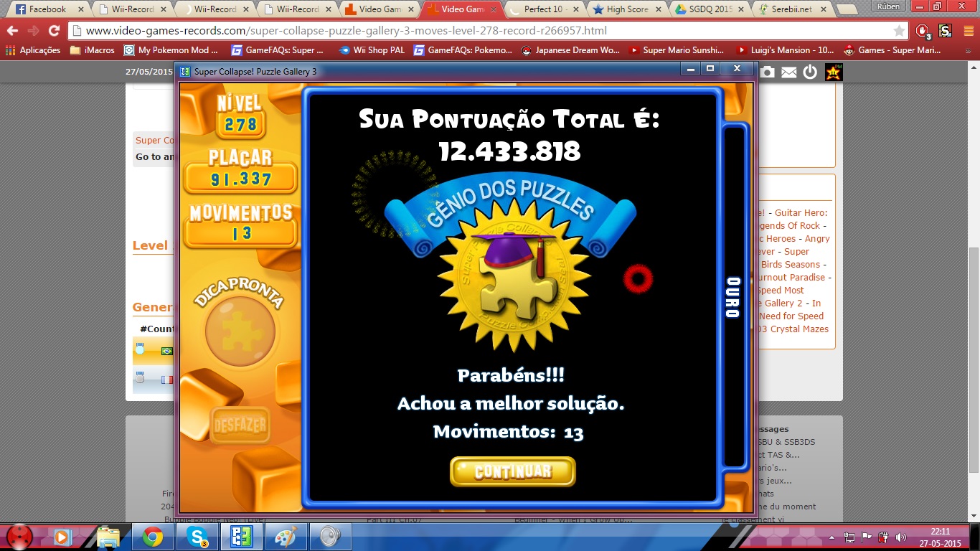Toggle the bookmark star in address bar
Image resolution: width=980 pixels, height=551 pixels.
[899, 31]
